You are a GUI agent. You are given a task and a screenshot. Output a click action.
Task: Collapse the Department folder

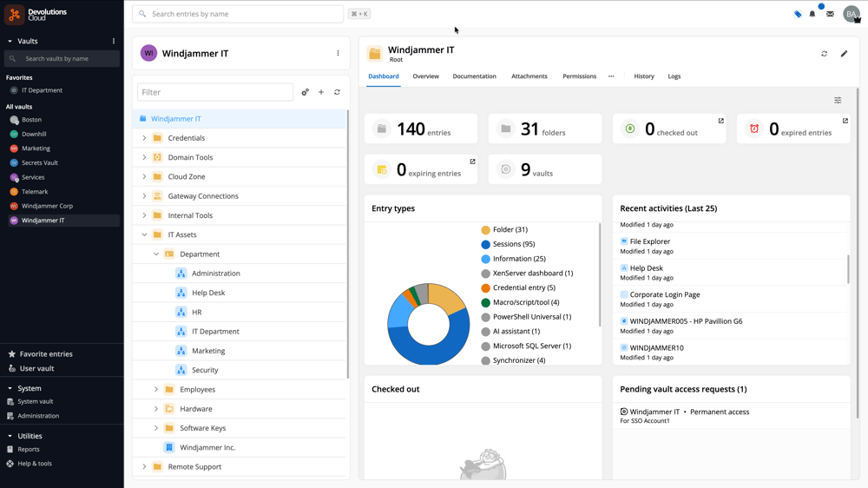[x=156, y=254]
